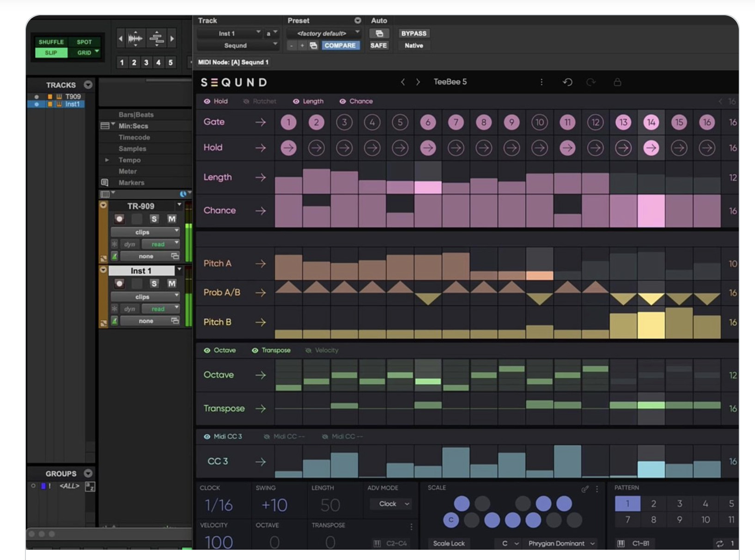Image resolution: width=755 pixels, height=560 pixels.
Task: Toggle visibility of the Ratchet lane
Action: coord(246,101)
